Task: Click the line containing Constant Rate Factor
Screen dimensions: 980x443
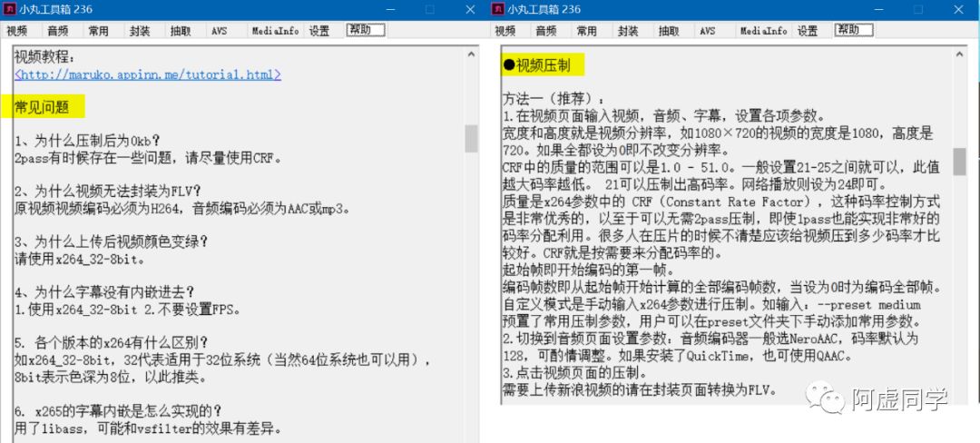Action: click(x=721, y=202)
